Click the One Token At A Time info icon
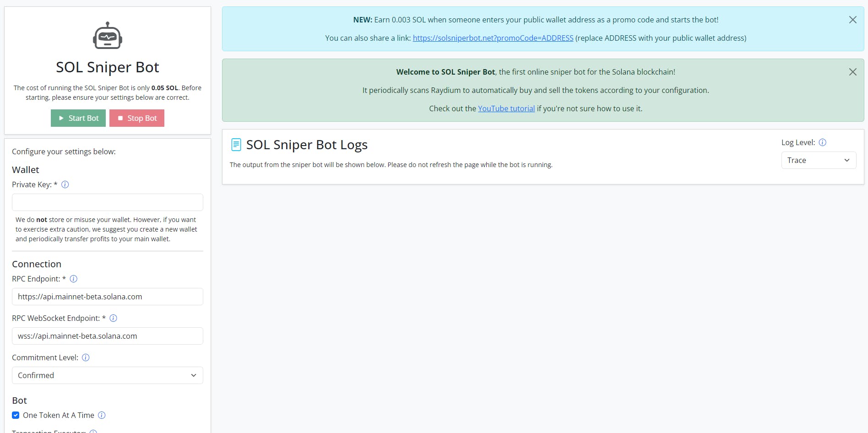 (x=103, y=415)
